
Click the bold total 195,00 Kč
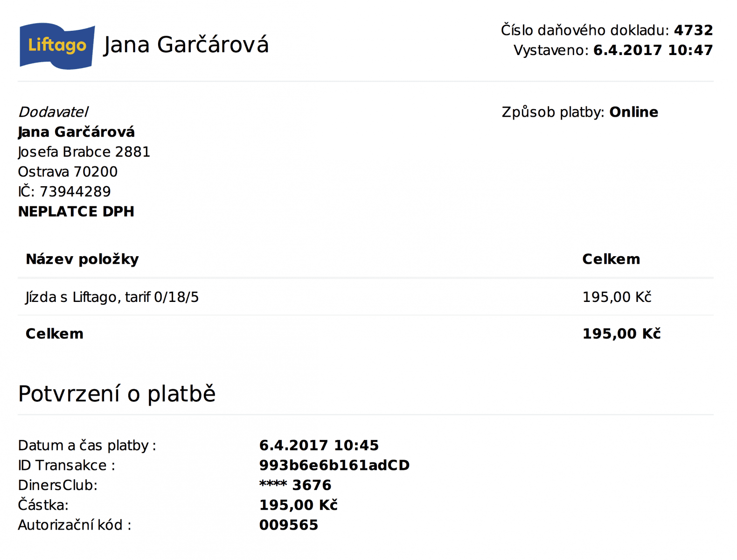pyautogui.click(x=621, y=334)
